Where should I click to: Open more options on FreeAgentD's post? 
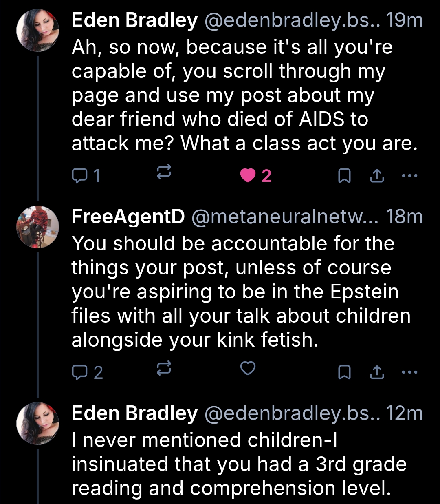(x=409, y=372)
